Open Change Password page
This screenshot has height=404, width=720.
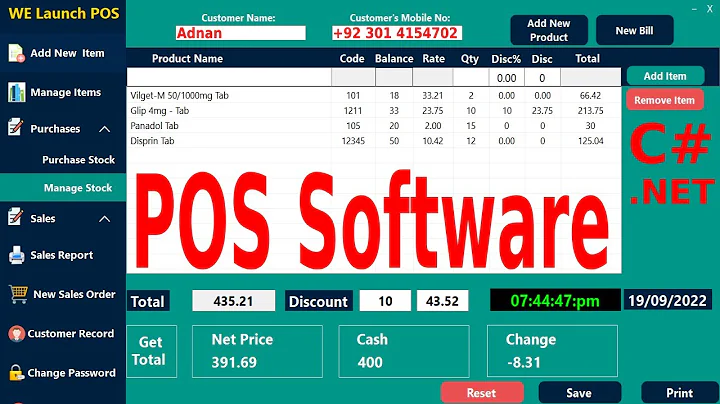click(x=63, y=373)
